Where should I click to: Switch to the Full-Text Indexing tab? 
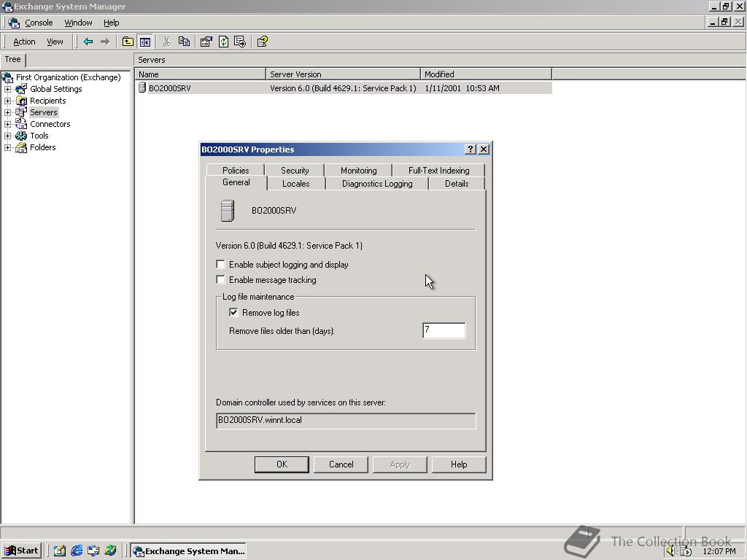(x=438, y=170)
